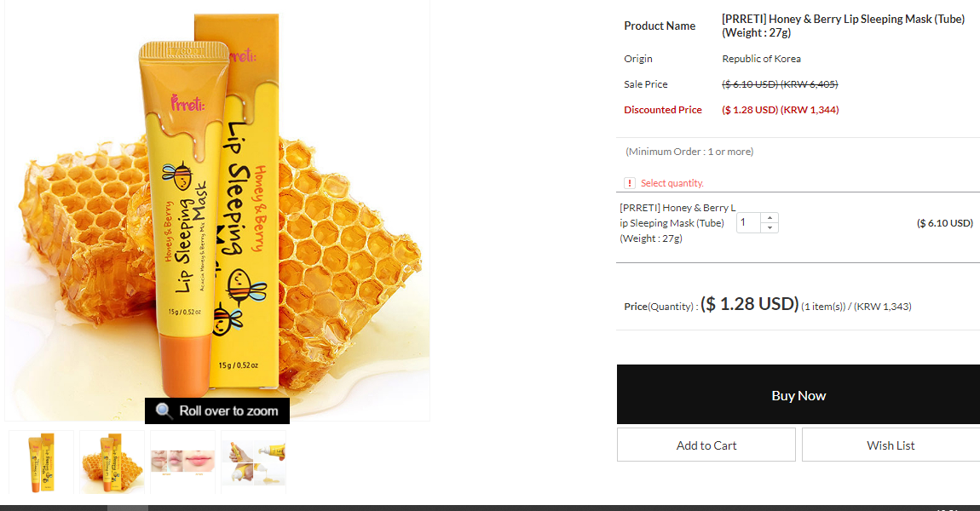Click Add to Cart

pyautogui.click(x=706, y=445)
